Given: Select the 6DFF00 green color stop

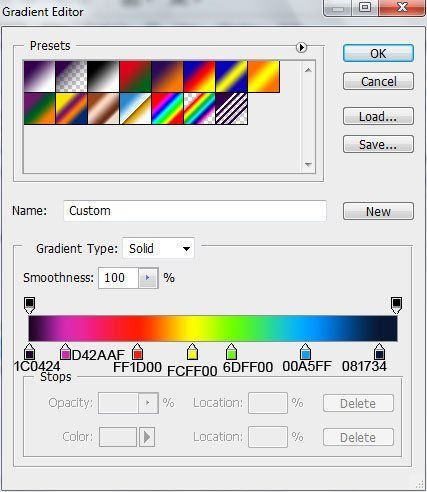Looking at the screenshot, I should click(231, 352).
